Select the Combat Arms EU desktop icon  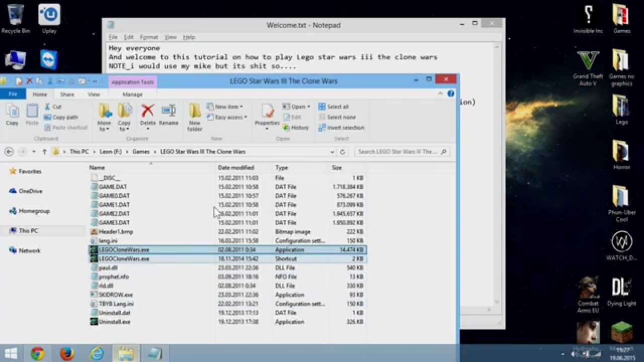pyautogui.click(x=588, y=295)
